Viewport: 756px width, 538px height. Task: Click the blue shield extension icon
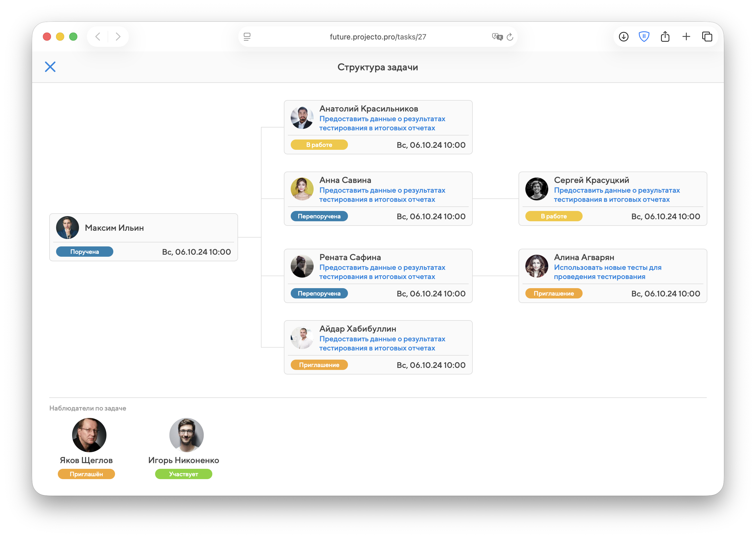tap(644, 36)
